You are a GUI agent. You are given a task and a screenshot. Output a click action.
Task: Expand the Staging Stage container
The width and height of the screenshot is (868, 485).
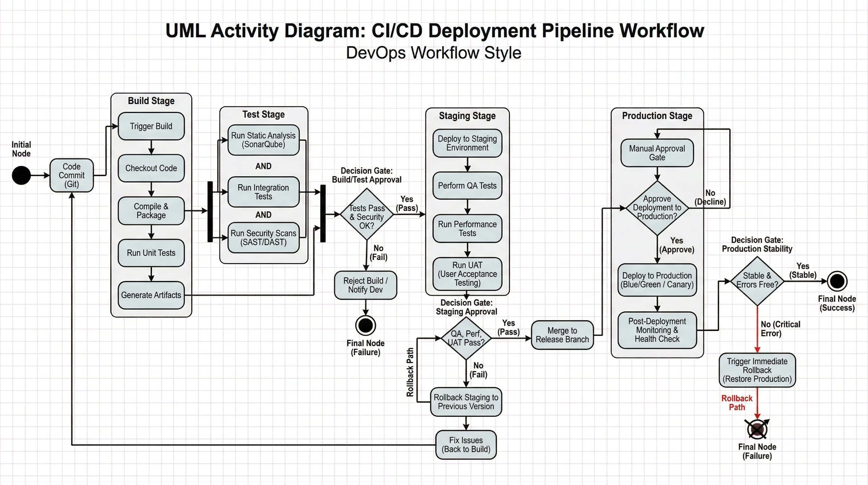[x=467, y=116]
